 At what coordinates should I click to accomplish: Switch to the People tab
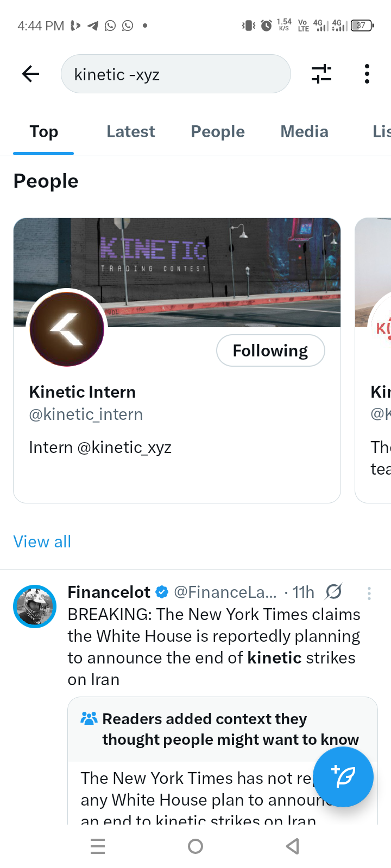click(218, 132)
